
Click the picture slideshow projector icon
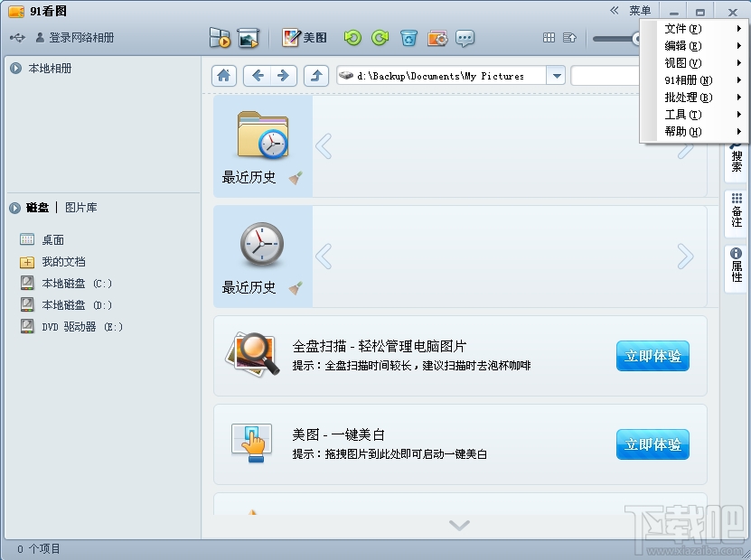click(x=249, y=38)
